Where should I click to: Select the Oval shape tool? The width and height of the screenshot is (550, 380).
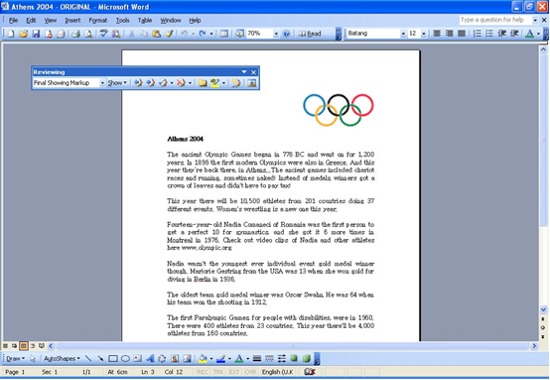click(x=125, y=359)
